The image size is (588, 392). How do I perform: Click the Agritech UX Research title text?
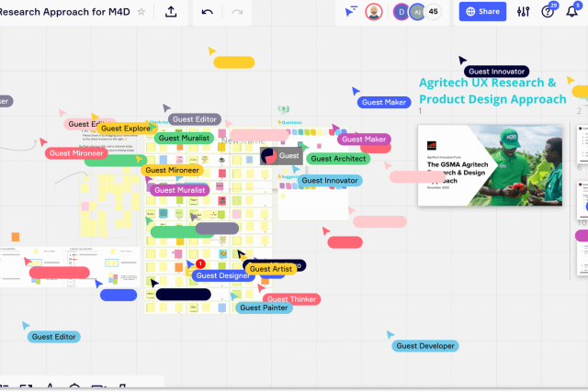pyautogui.click(x=492, y=90)
